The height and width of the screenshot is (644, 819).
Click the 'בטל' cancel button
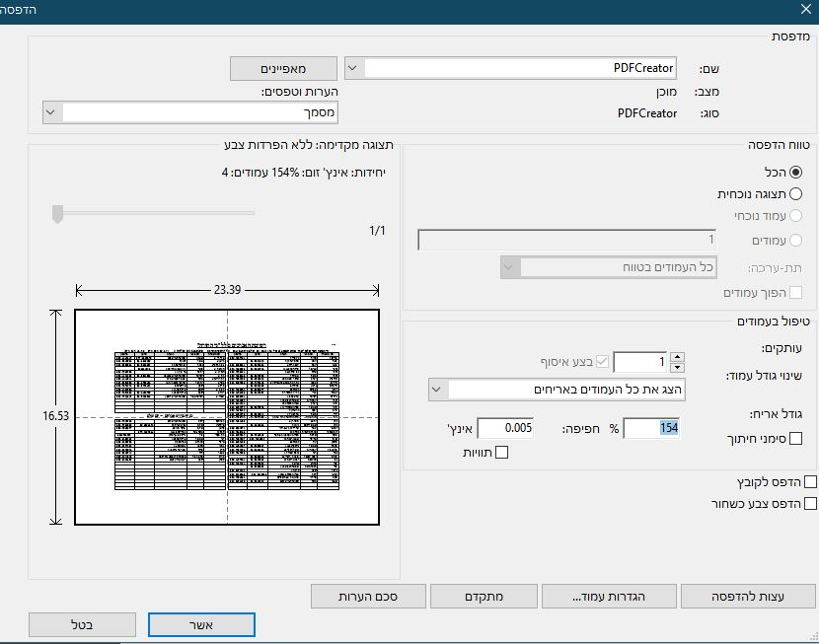[x=83, y=624]
